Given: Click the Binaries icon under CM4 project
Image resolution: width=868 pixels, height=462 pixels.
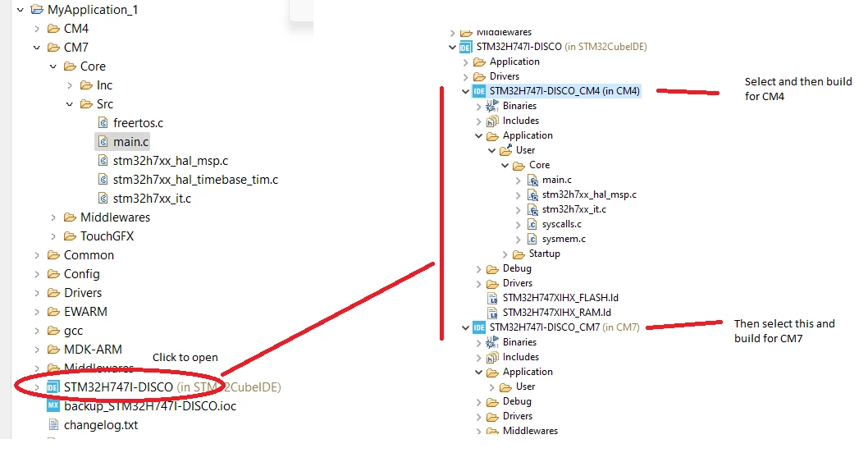Looking at the screenshot, I should [492, 106].
